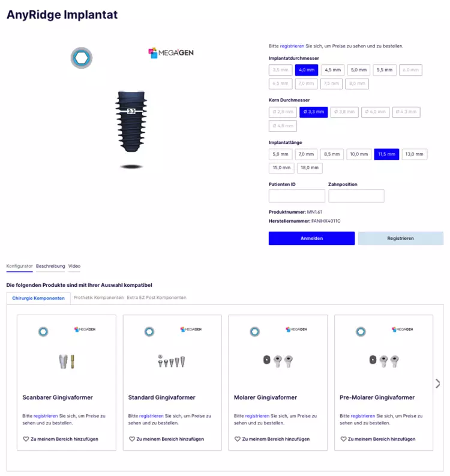Focus the Patienten ID input field
Screen dimensions: 450x476
(297, 196)
